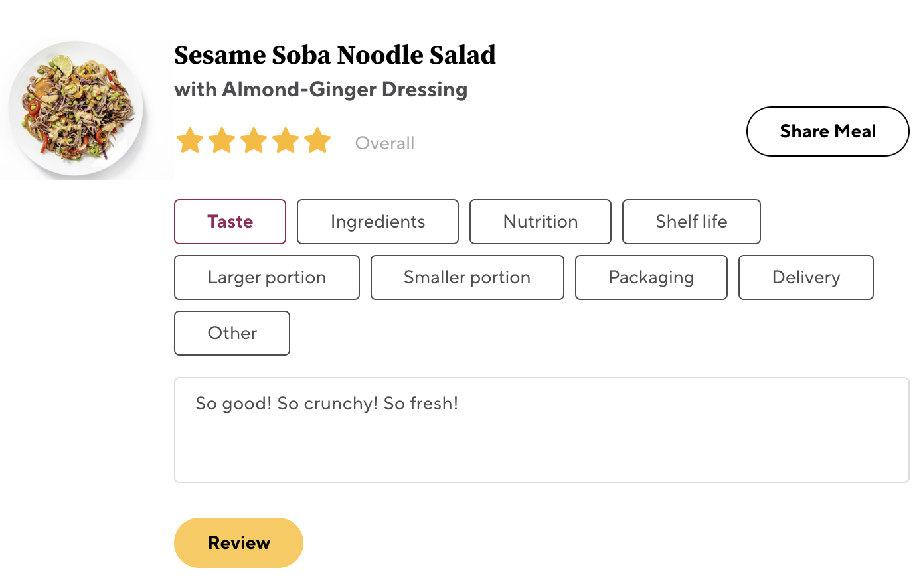Select the Delivery feedback tag
The image size is (923, 588).
click(805, 277)
